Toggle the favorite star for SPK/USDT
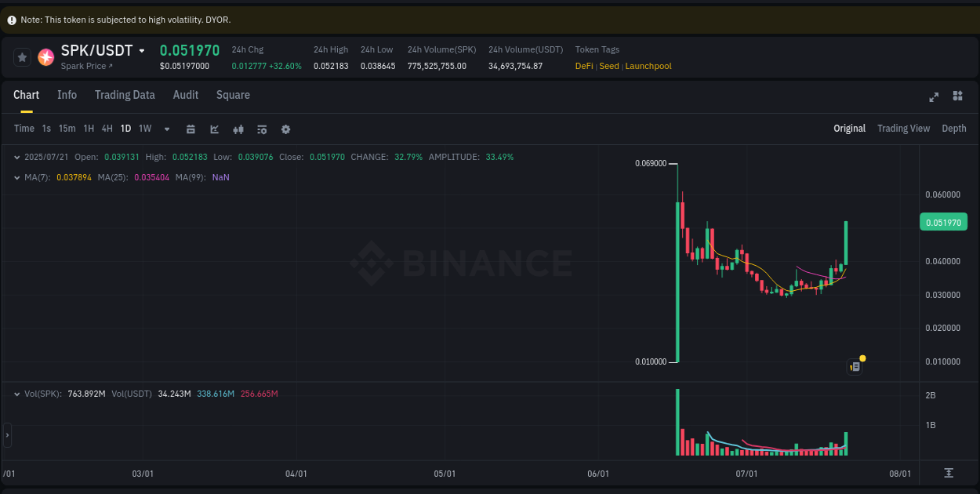980x494 pixels. click(x=21, y=56)
